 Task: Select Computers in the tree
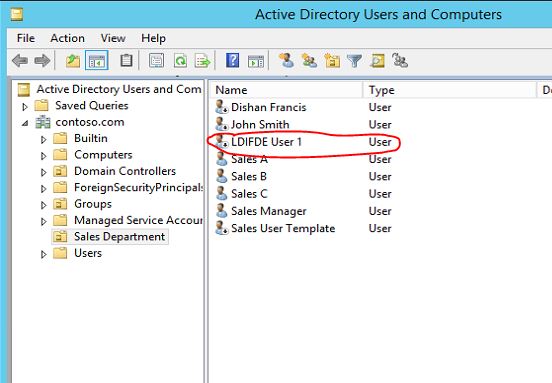click(x=103, y=155)
